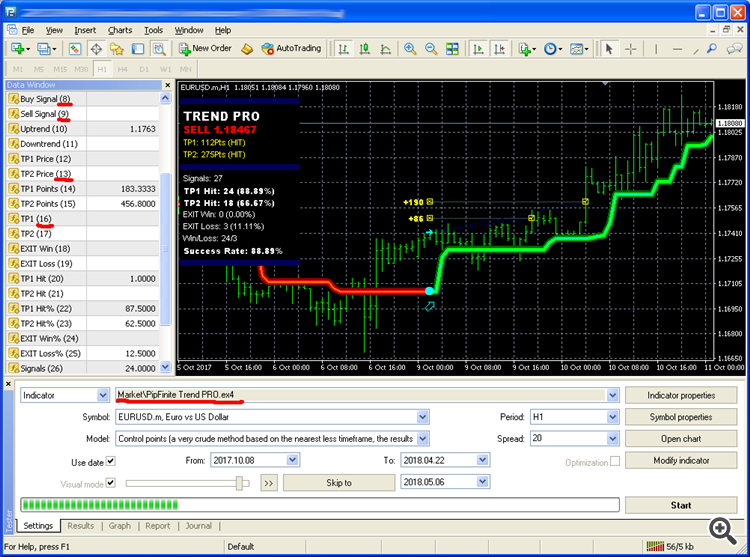
Task: Switch to the Results tab
Action: pos(80,526)
